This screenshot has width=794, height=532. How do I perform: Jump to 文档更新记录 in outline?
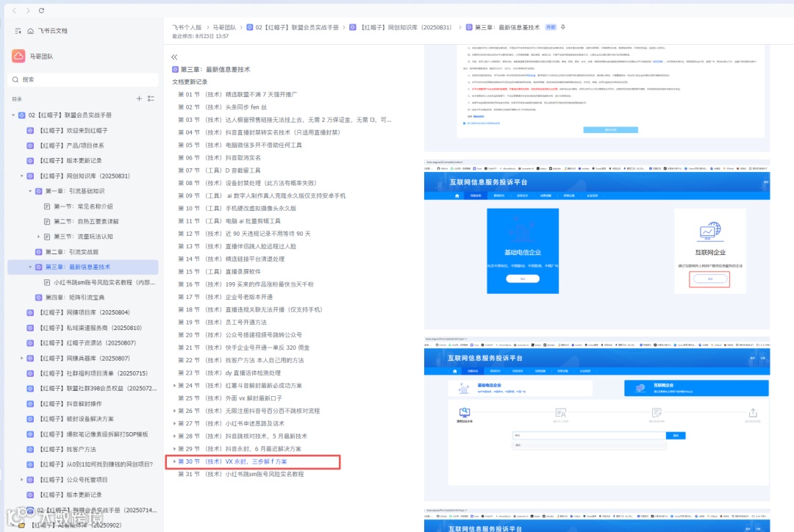pyautogui.click(x=190, y=82)
